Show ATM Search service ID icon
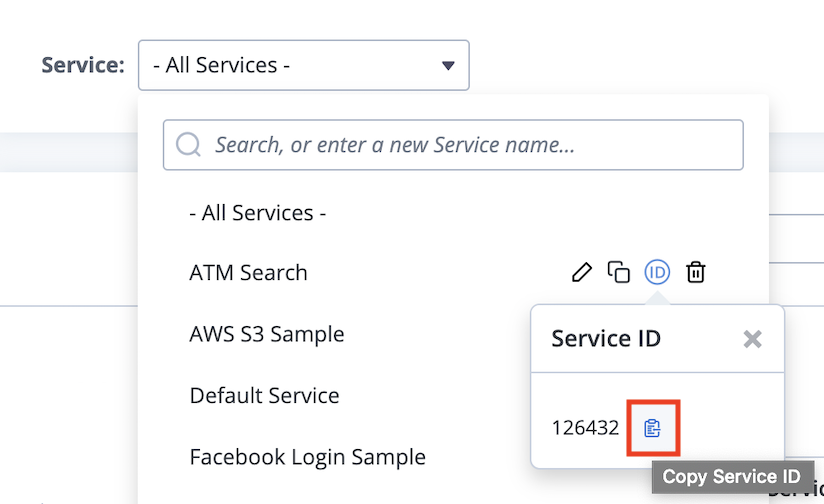Viewport: 824px width, 504px height. point(657,272)
